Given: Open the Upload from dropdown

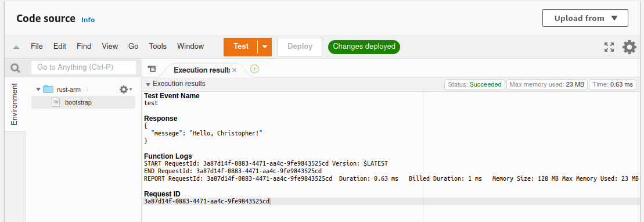Looking at the screenshot, I should click(x=585, y=18).
